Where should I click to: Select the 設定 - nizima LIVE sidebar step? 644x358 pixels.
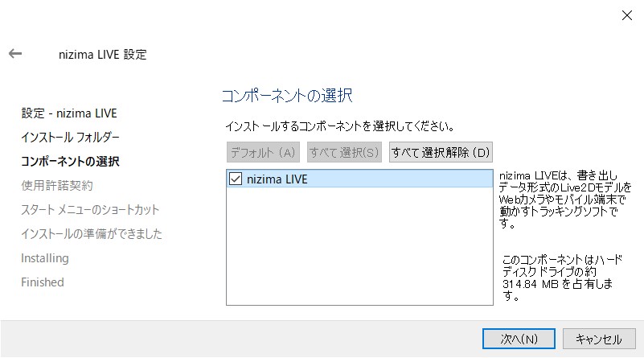coord(69,113)
